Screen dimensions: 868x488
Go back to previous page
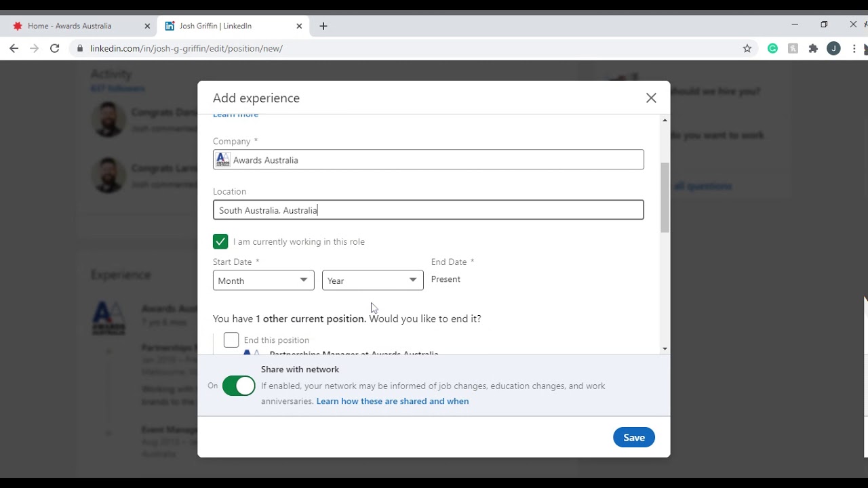click(x=14, y=48)
